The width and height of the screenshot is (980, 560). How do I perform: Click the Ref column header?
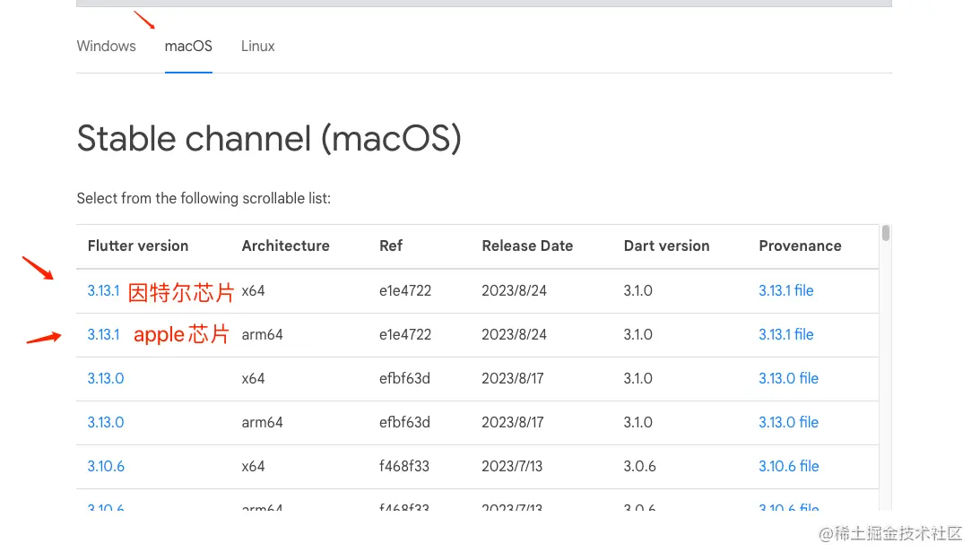point(391,246)
